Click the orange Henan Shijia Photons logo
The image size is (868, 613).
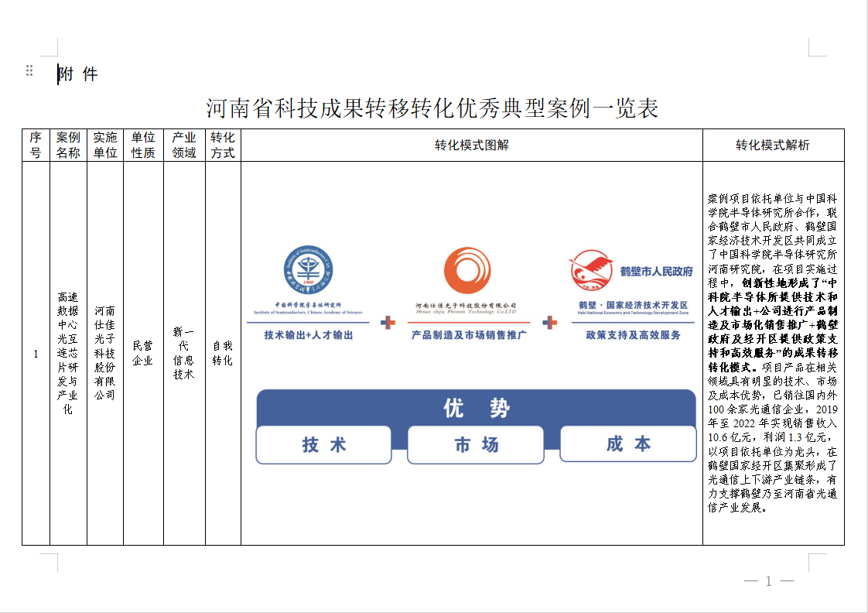tap(467, 270)
